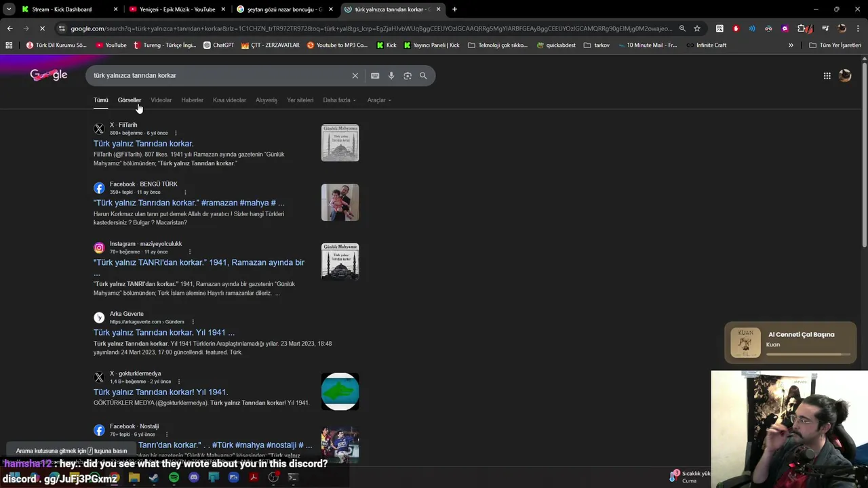Open options for gokturklermedya result
868x488 pixels.
179,382
